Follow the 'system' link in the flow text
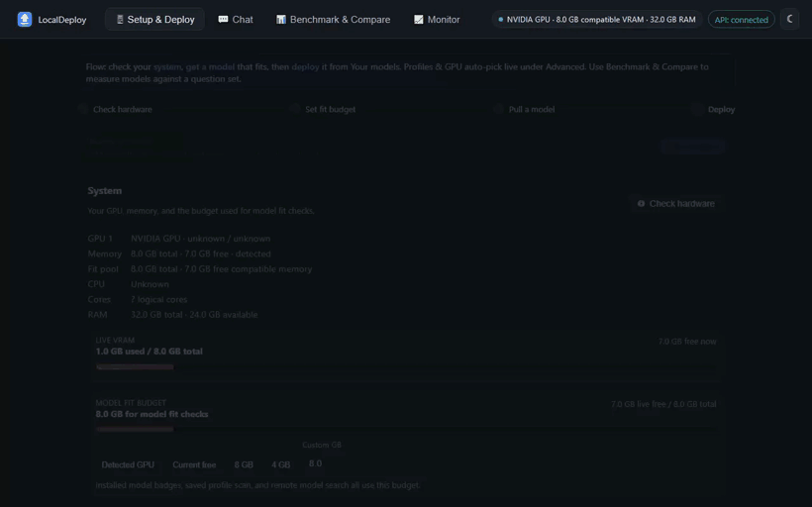Viewport: 812px width, 507px height. (167, 66)
